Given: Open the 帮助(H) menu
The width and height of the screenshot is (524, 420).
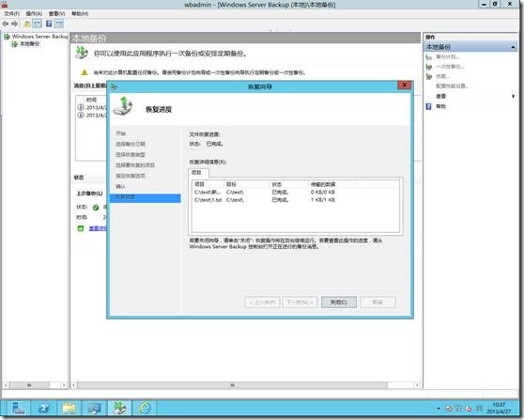Looking at the screenshot, I should [x=80, y=13].
